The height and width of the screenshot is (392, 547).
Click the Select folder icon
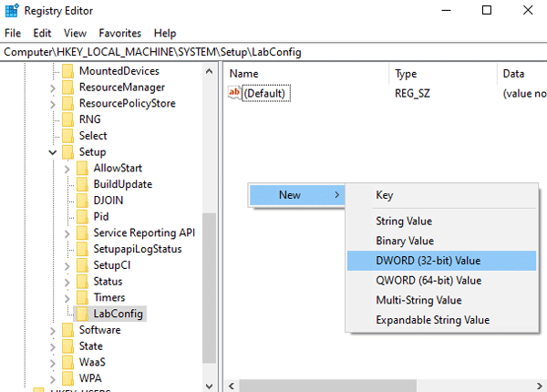pos(68,136)
